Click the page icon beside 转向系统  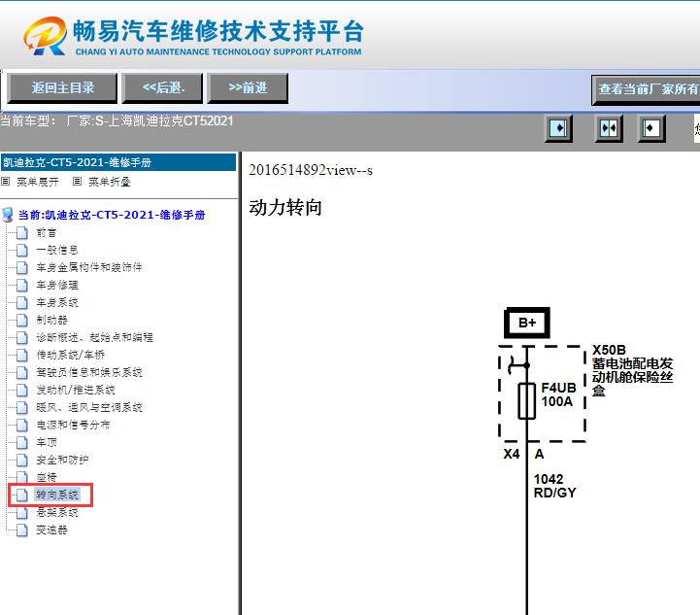(x=22, y=495)
